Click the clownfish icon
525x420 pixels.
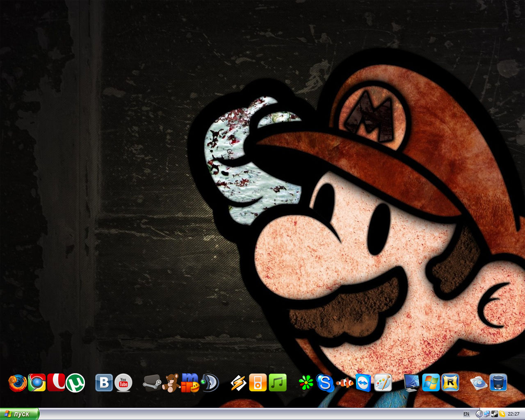(x=345, y=383)
